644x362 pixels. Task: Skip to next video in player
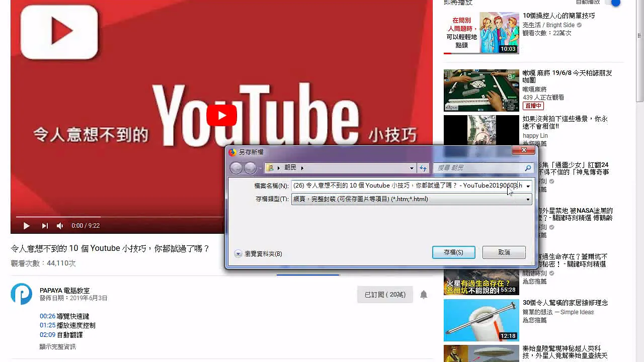(x=44, y=226)
